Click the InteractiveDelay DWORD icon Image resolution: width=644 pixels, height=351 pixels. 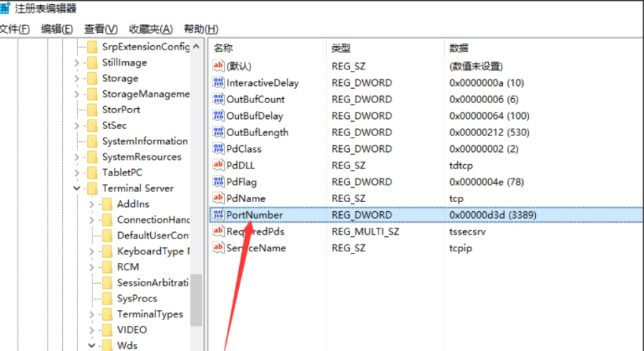click(x=219, y=83)
